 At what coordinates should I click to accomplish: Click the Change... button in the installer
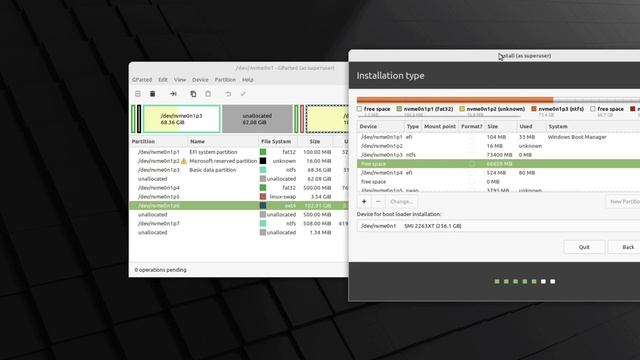click(401, 201)
